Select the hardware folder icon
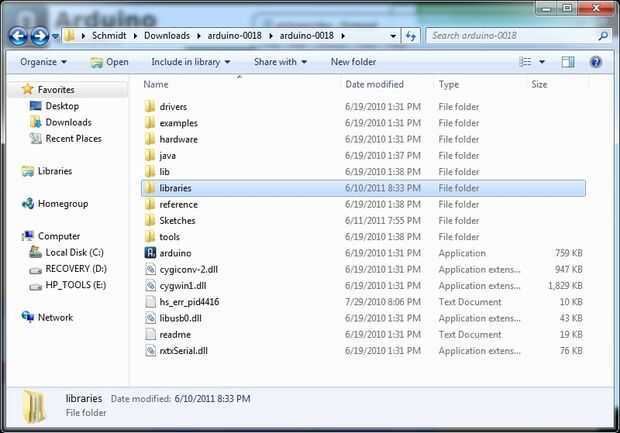The height and width of the screenshot is (433, 620). [x=150, y=139]
